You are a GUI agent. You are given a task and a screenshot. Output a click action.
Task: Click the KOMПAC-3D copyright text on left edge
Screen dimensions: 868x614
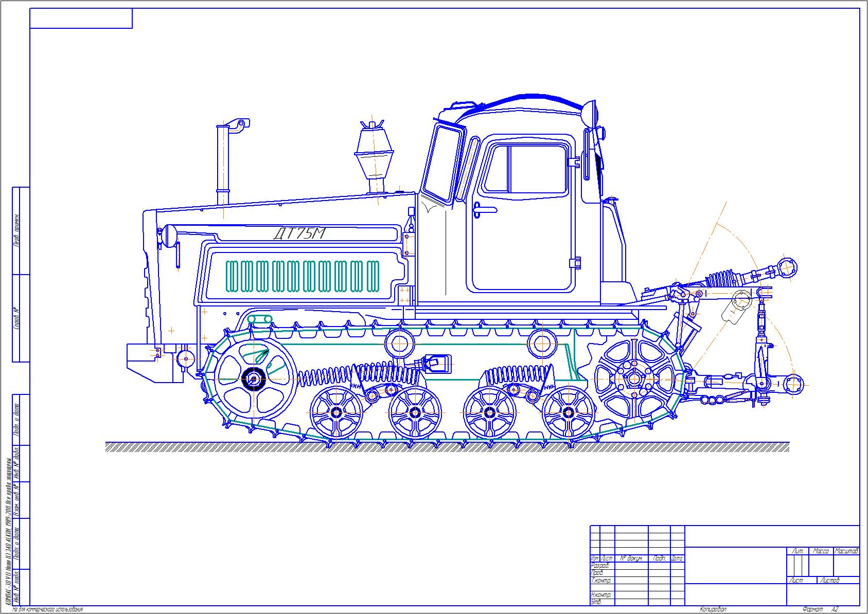pyautogui.click(x=7, y=531)
